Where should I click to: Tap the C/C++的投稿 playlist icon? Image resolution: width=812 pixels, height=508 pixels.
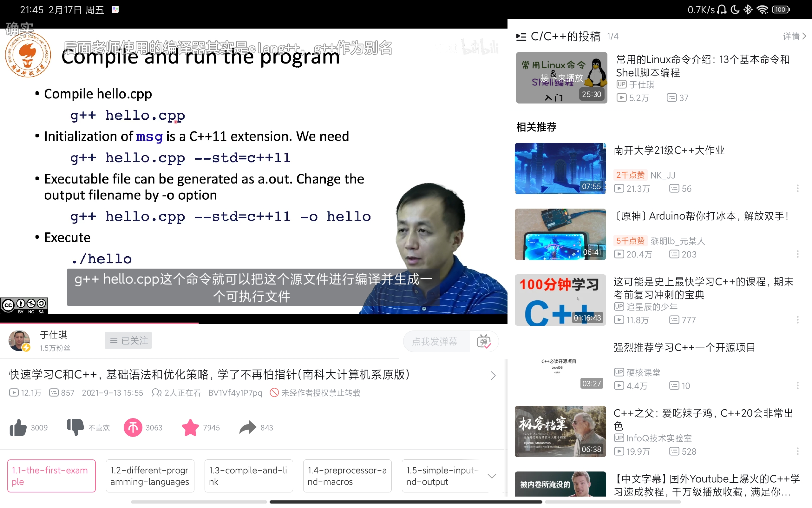coord(521,37)
